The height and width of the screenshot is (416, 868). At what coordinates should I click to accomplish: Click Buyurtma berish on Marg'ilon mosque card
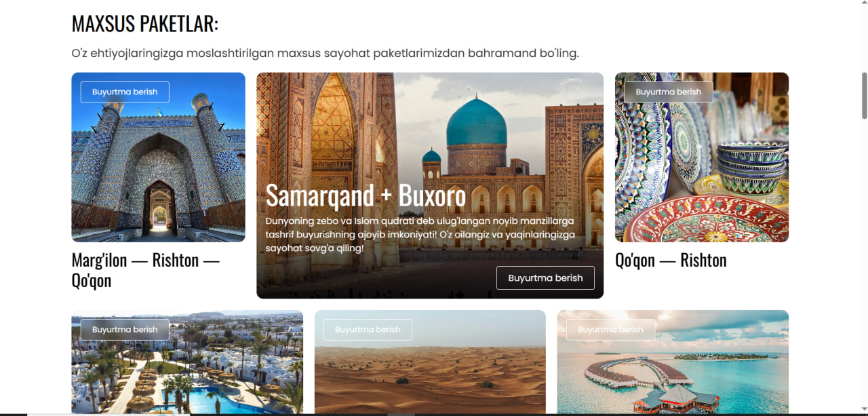pyautogui.click(x=125, y=92)
